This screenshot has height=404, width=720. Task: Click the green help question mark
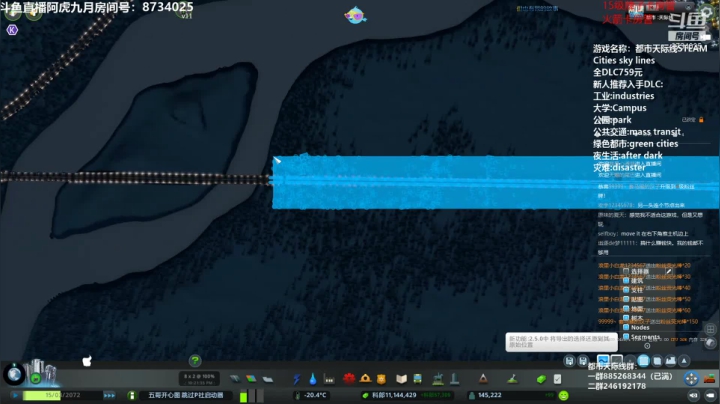(x=195, y=361)
